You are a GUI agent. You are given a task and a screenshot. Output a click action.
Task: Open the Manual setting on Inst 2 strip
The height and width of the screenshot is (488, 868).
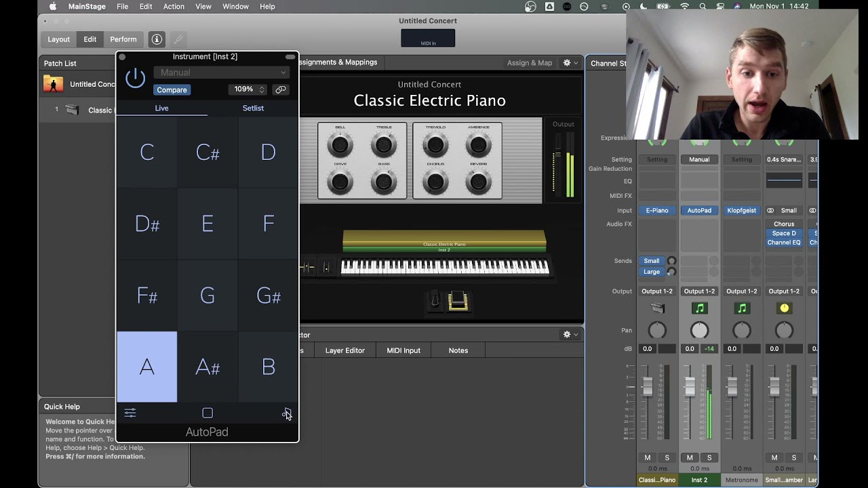click(x=699, y=159)
